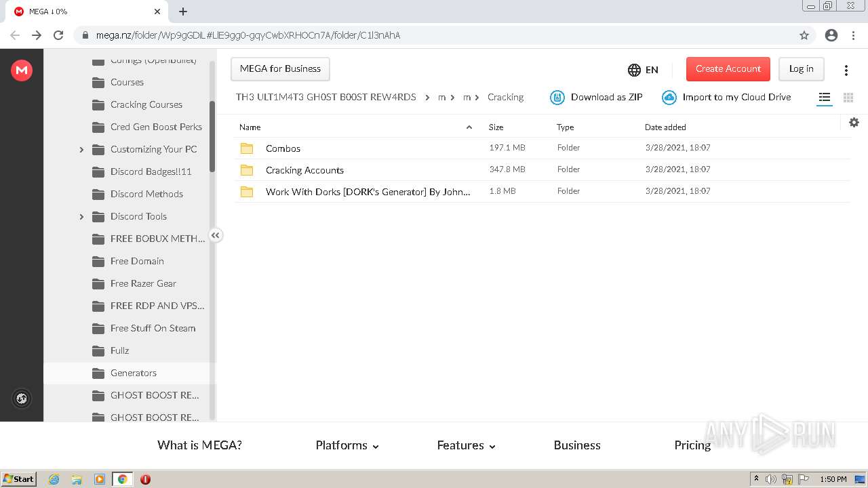Click the address bar URL
The image size is (868, 488).
click(248, 35)
